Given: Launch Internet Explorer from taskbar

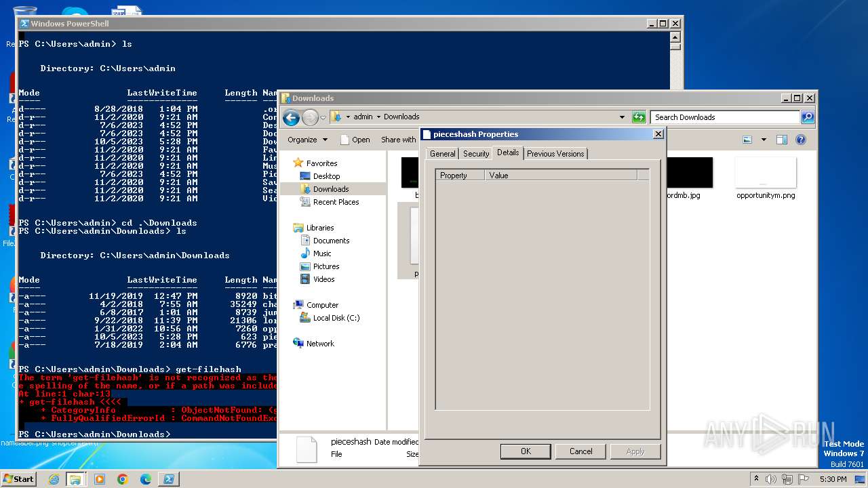Looking at the screenshot, I should point(54,479).
